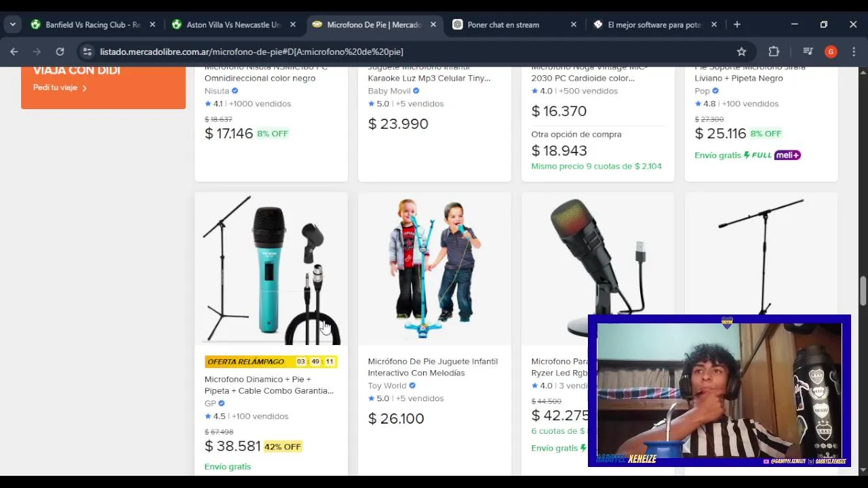The image size is (868, 488).
Task: Switch to Poner chat en stream tab
Action: click(503, 24)
